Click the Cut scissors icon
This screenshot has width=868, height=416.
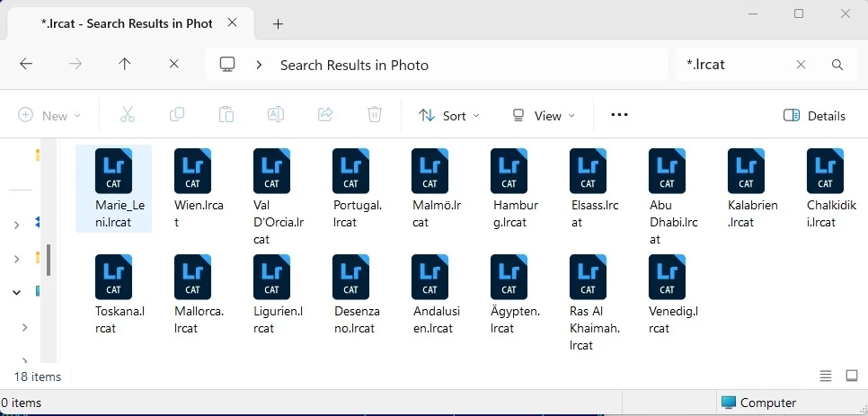click(x=128, y=115)
